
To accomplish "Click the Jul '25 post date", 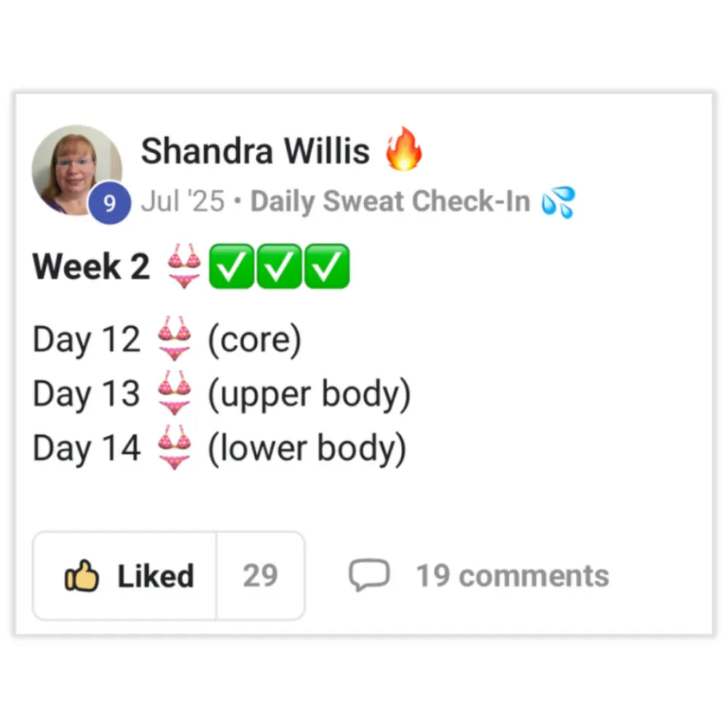I will point(183,202).
